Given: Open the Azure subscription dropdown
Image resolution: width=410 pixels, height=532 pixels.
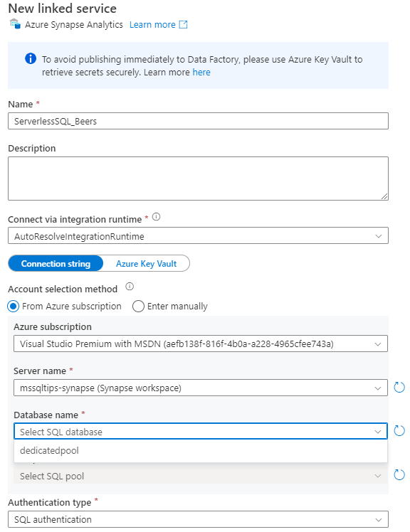Looking at the screenshot, I should click(x=201, y=344).
